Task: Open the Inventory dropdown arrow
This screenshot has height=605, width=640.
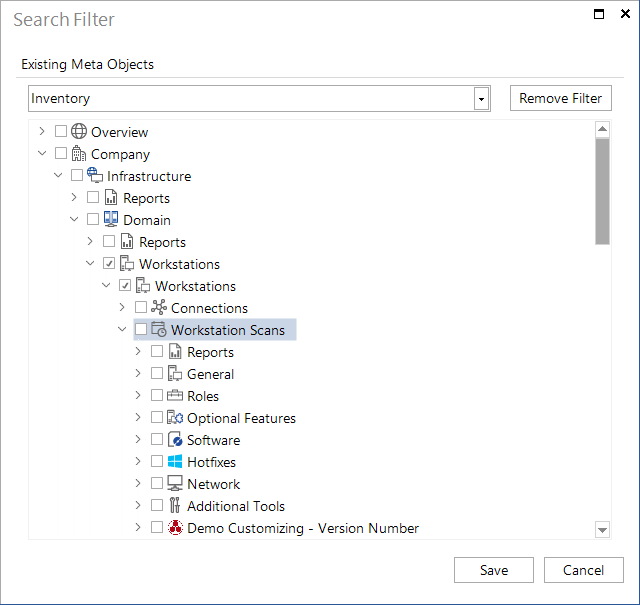Action: coord(481,98)
